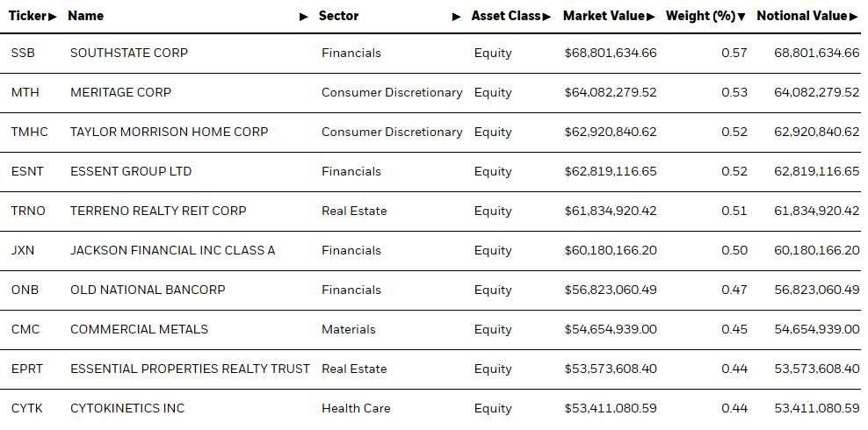Click the Notional Value sort arrow
The image size is (868, 430).
pyautogui.click(x=855, y=17)
